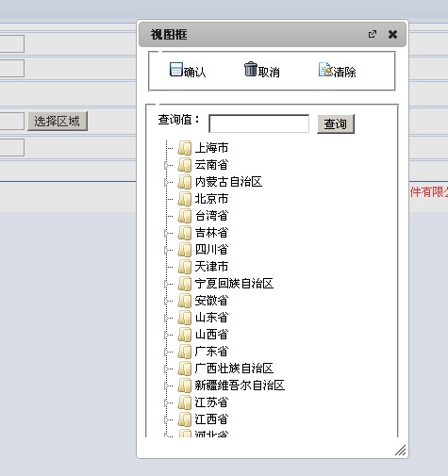Click the 确认 confirm save icon
This screenshot has height=476, width=448.
point(175,69)
